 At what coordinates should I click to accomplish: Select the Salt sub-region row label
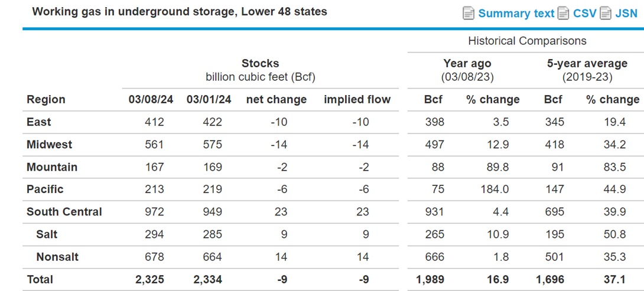tap(47, 234)
